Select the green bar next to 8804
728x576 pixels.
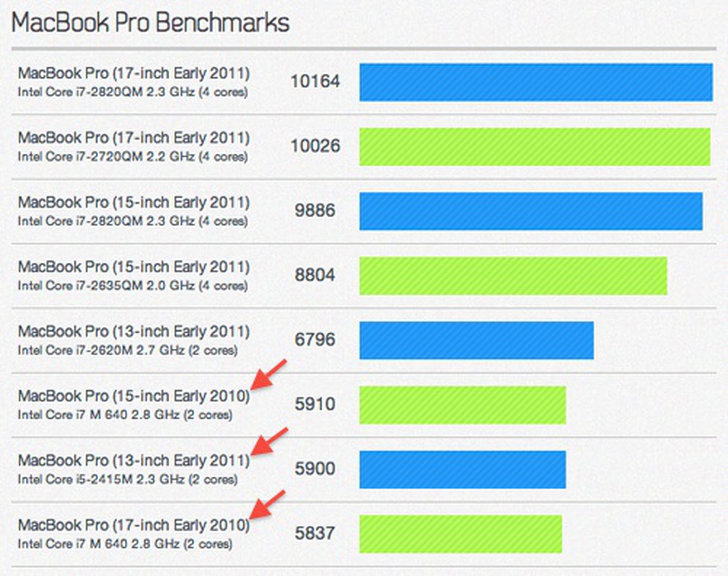513,276
